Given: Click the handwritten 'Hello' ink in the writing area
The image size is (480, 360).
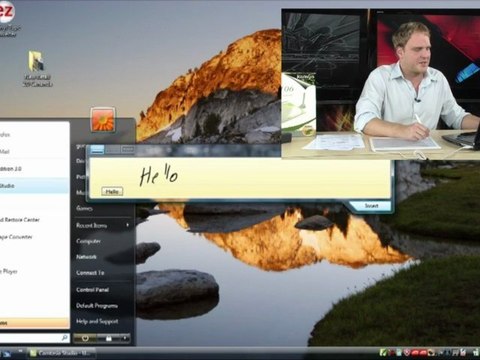Looking at the screenshot, I should pos(158,175).
